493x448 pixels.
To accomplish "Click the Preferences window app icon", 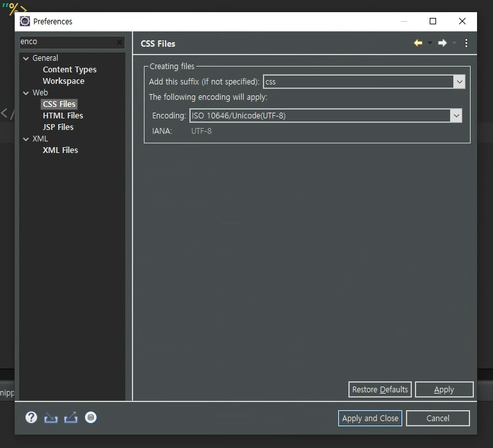I will tap(25, 21).
